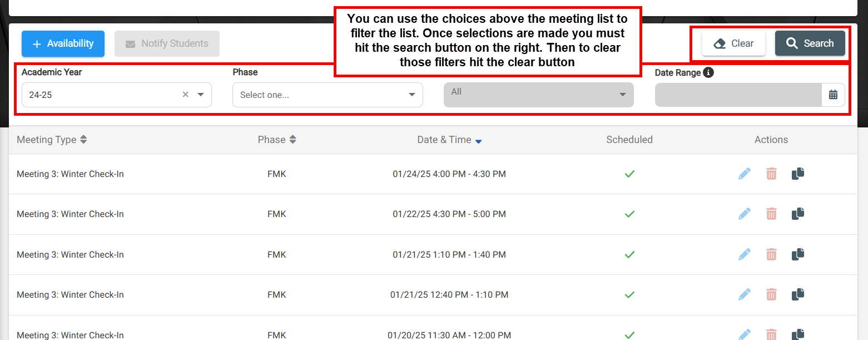Screen dimensions: 868x340
Task: Click the Clear filters button
Action: [733, 43]
